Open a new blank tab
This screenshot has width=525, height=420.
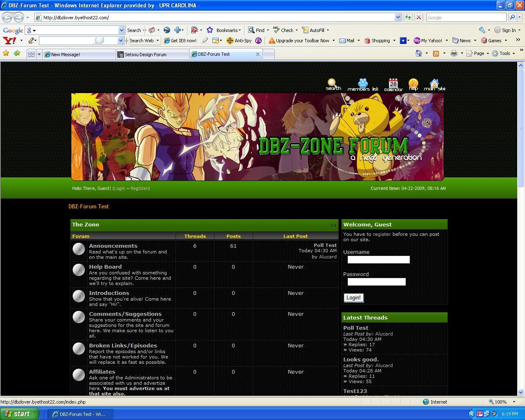[x=268, y=54]
